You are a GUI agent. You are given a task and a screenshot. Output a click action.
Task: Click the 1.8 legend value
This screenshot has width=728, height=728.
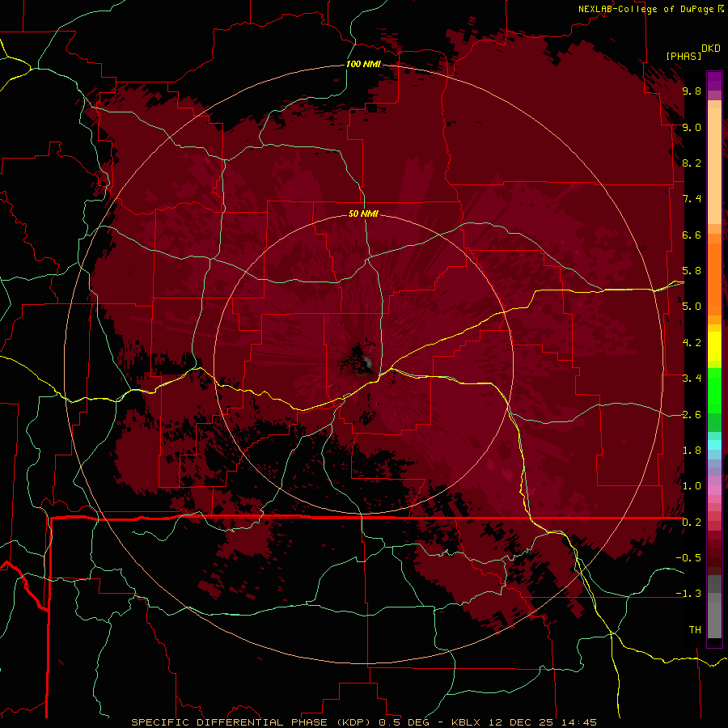(692, 451)
